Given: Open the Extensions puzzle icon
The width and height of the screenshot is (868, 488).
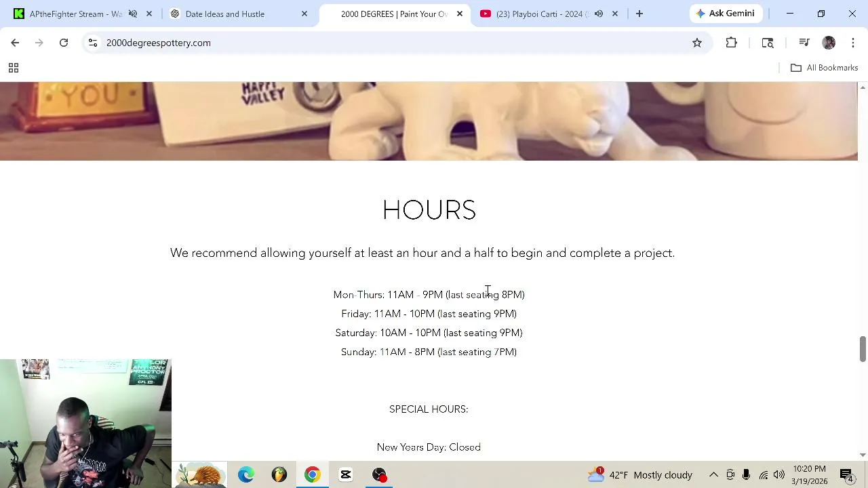Looking at the screenshot, I should (731, 43).
